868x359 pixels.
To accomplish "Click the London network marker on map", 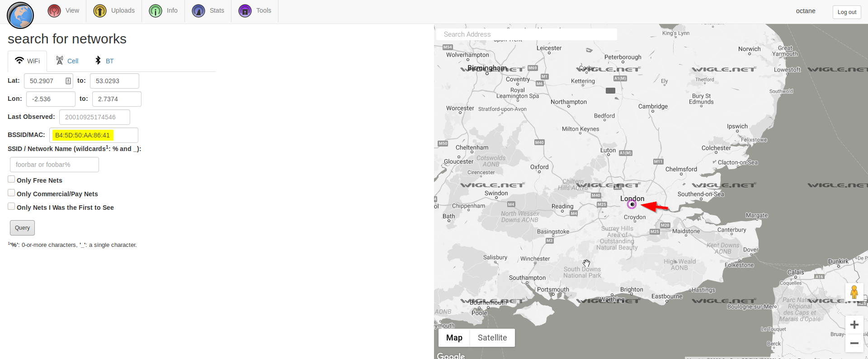I will pos(632,204).
